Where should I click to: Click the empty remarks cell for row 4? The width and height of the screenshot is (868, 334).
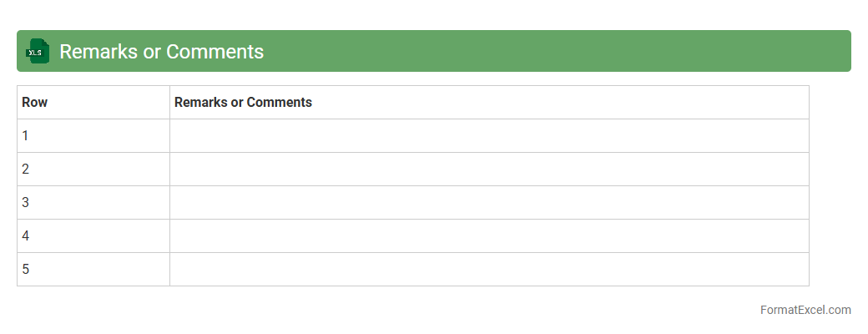pos(489,236)
